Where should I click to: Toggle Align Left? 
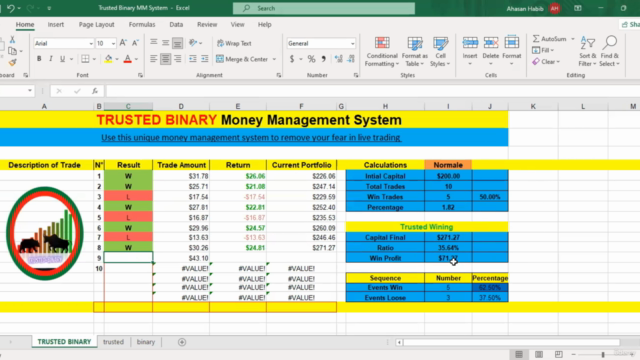(x=153, y=59)
